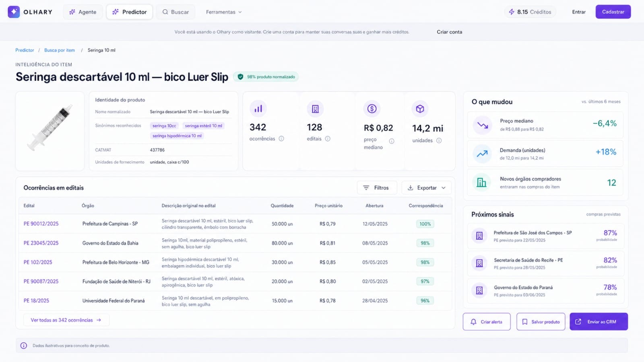Open the Secretaria de Saúde do Recife signal
The image size is (644, 362).
point(545,263)
